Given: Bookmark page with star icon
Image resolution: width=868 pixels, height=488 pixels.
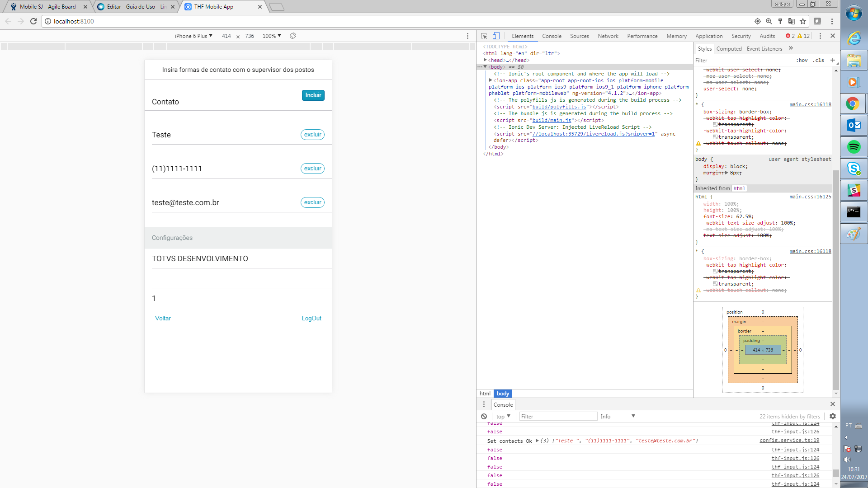Looking at the screenshot, I should (x=803, y=21).
